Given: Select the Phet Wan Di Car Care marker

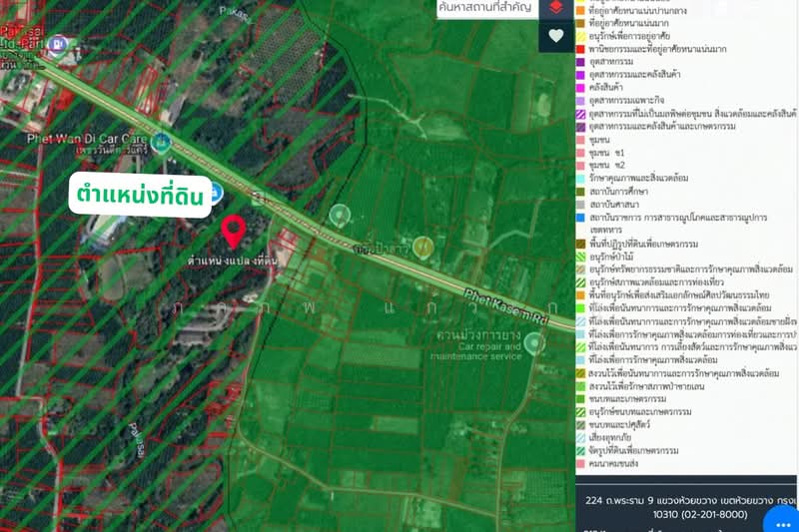Looking at the screenshot, I should (161, 143).
